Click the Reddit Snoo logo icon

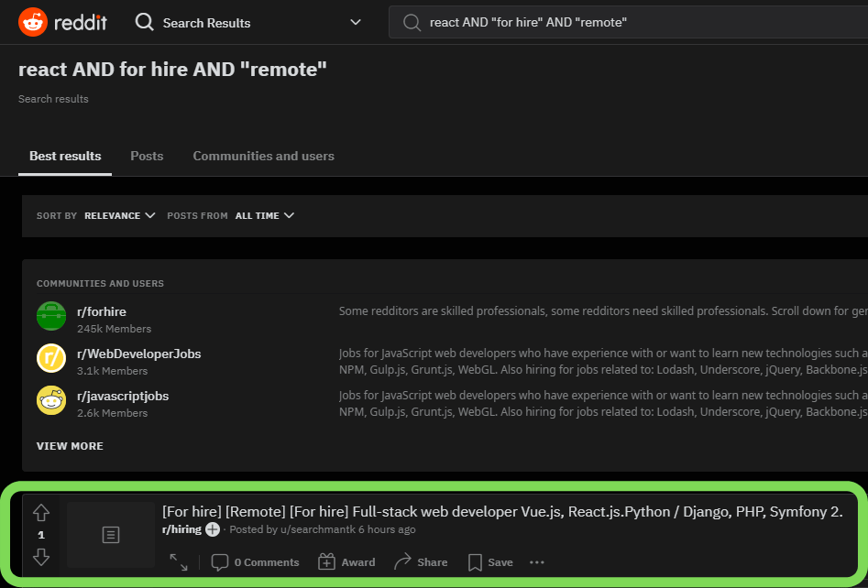click(33, 22)
